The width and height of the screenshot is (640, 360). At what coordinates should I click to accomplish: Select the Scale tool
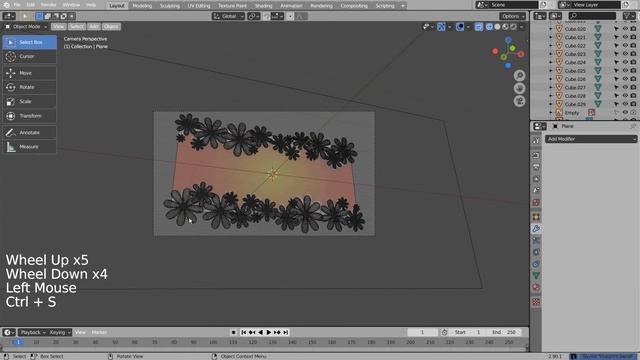(29, 101)
